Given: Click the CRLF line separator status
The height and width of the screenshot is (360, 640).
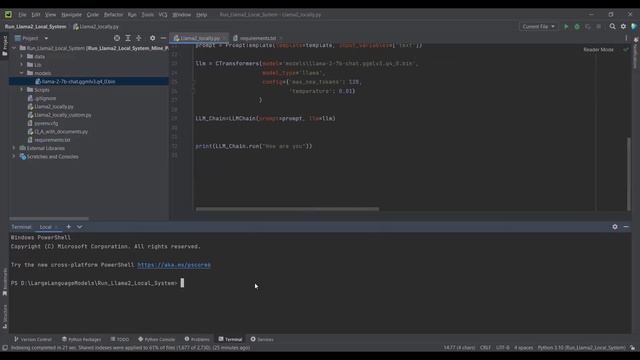Looking at the screenshot, I should [x=485, y=348].
